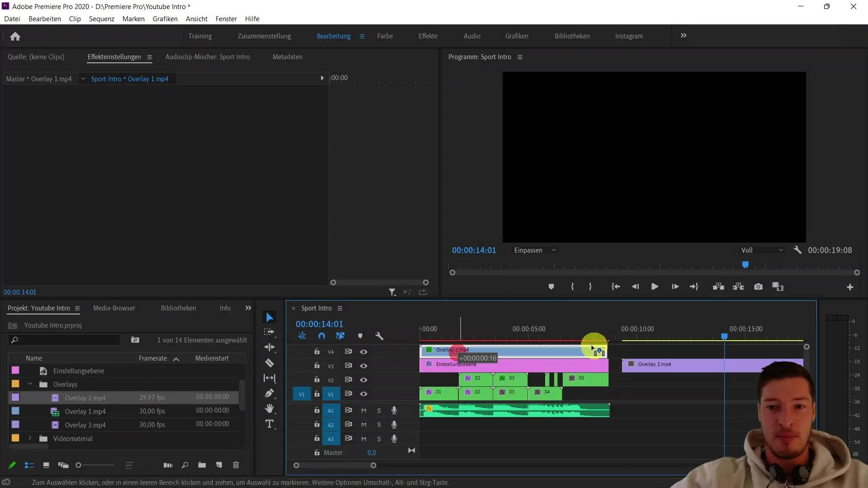868x488 pixels.
Task: Open Sport Intro sequence panel menu
Action: tap(340, 308)
